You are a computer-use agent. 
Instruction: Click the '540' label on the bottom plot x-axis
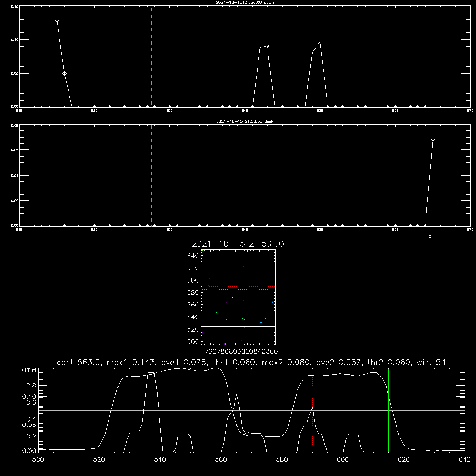(160, 460)
